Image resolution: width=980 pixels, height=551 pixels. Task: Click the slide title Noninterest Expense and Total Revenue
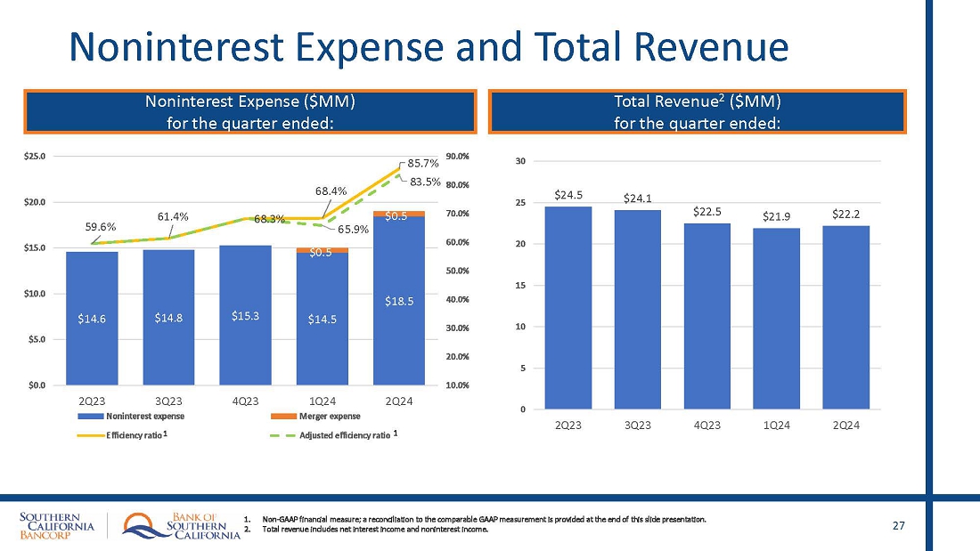click(429, 46)
